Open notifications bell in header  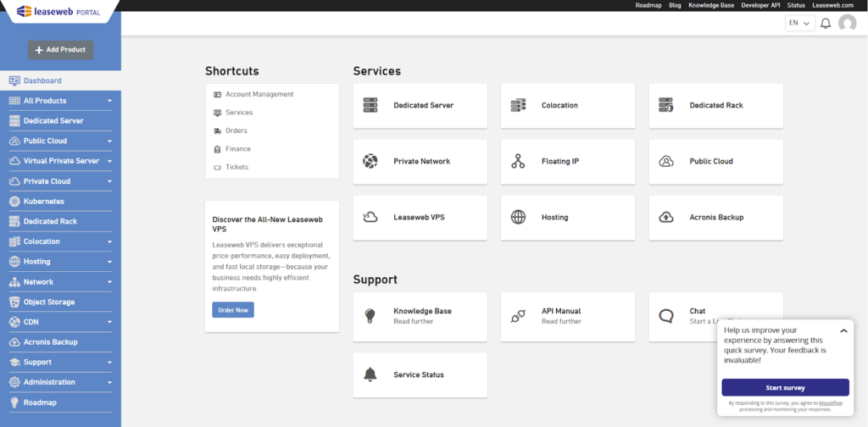tap(826, 23)
